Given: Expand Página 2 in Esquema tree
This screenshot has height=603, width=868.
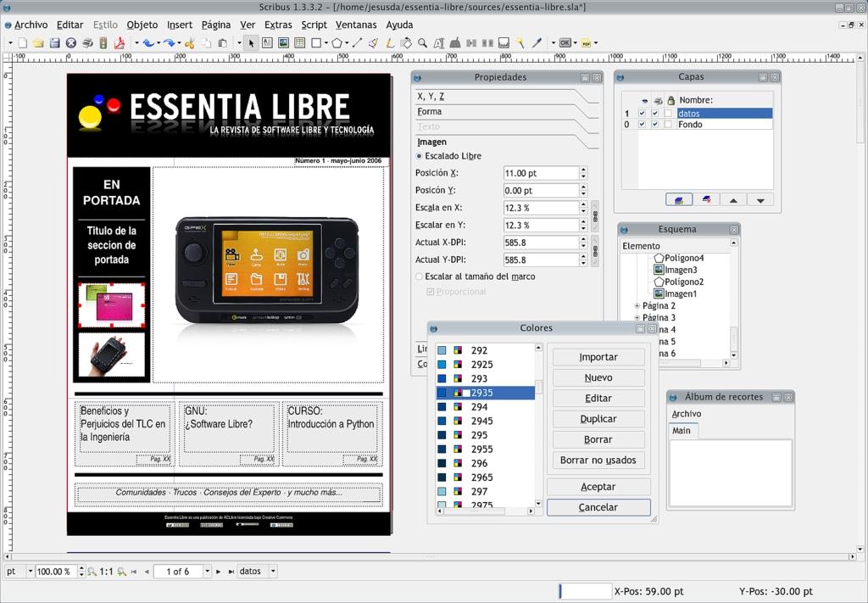Looking at the screenshot, I should 637,305.
